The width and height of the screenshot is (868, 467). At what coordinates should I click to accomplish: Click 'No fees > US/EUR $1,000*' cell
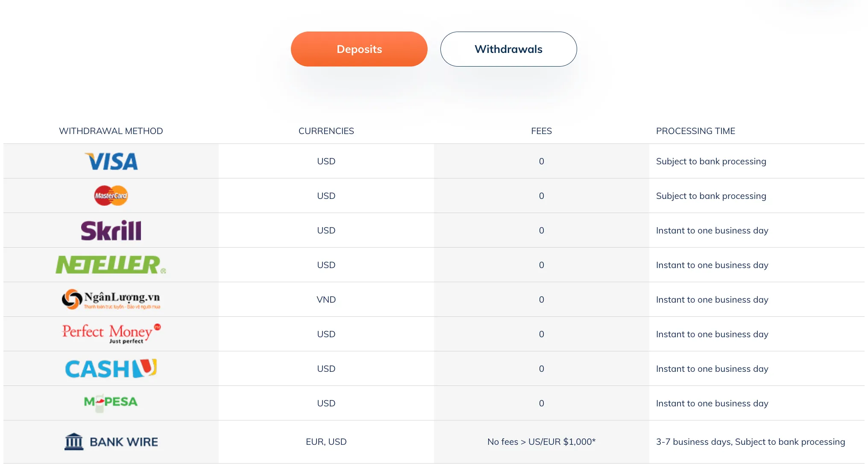pos(542,442)
